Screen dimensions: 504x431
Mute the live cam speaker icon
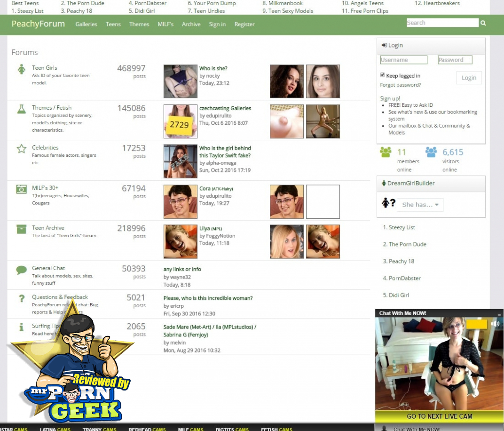(x=495, y=324)
